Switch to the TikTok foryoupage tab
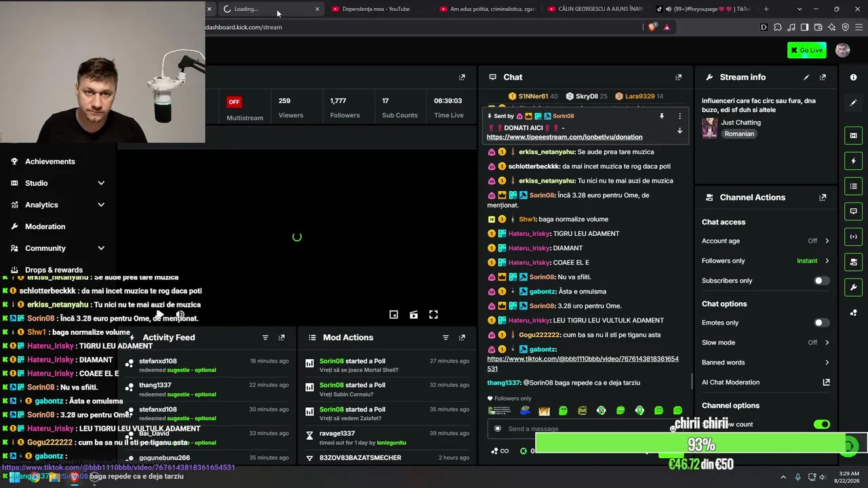 click(703, 9)
